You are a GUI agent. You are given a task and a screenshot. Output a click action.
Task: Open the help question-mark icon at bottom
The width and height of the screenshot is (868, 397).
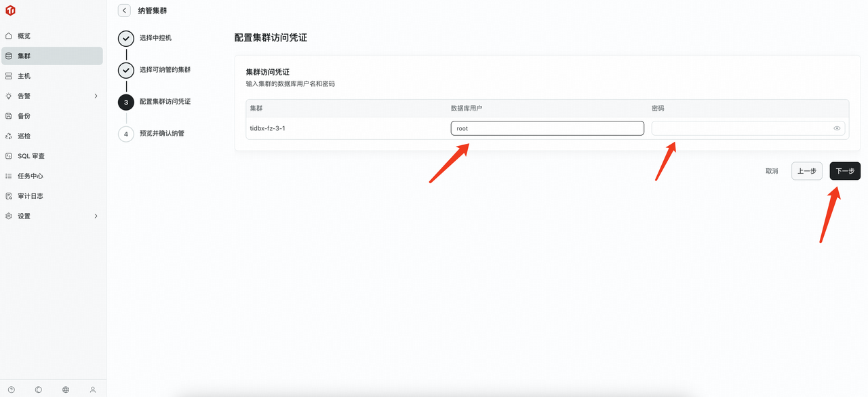[x=12, y=389]
